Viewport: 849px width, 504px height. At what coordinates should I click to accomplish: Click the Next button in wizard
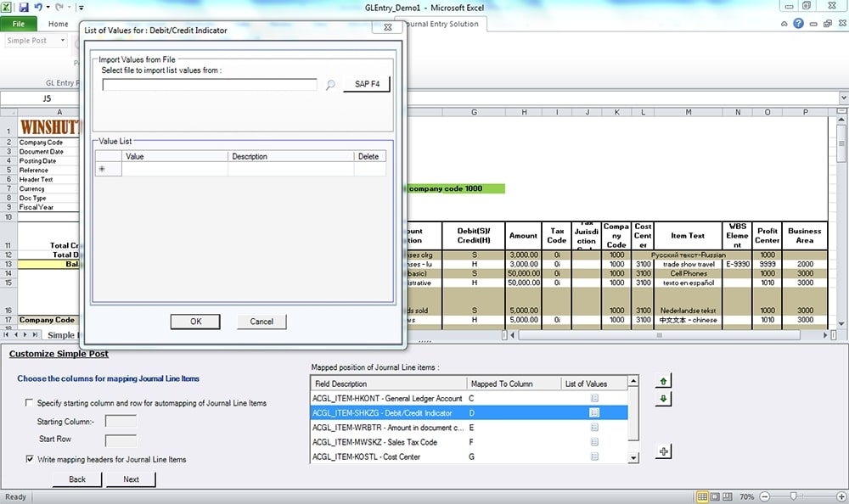pos(131,479)
